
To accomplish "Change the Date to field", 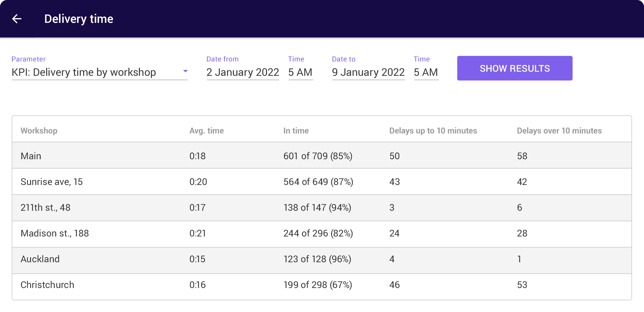I will click(x=368, y=72).
